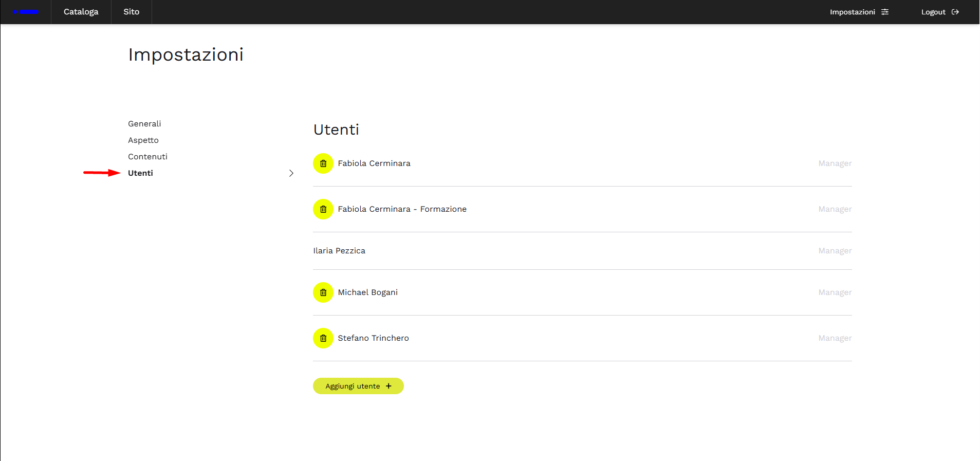Viewport: 980px width, 461px height.
Task: Click the Logout link
Action: coord(933,12)
